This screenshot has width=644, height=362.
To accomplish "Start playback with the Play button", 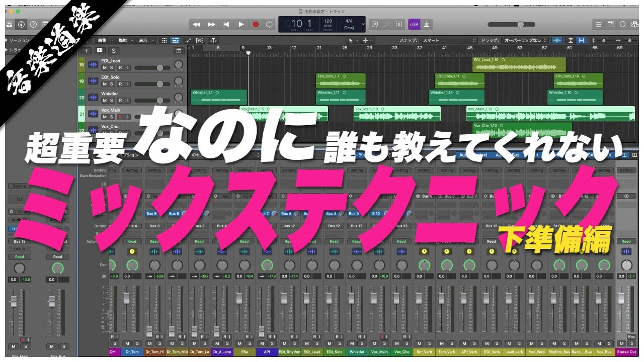I will tap(241, 24).
